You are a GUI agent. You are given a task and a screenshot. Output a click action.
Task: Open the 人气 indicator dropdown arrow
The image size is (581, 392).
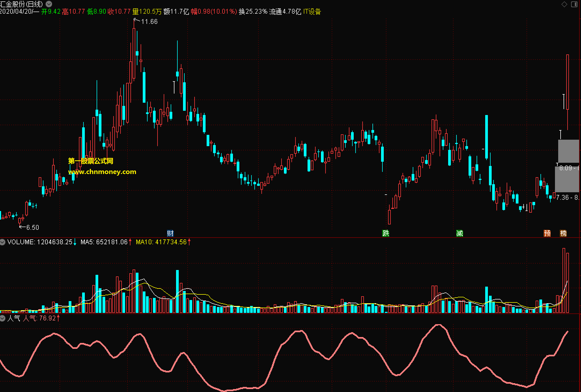(x=3, y=318)
